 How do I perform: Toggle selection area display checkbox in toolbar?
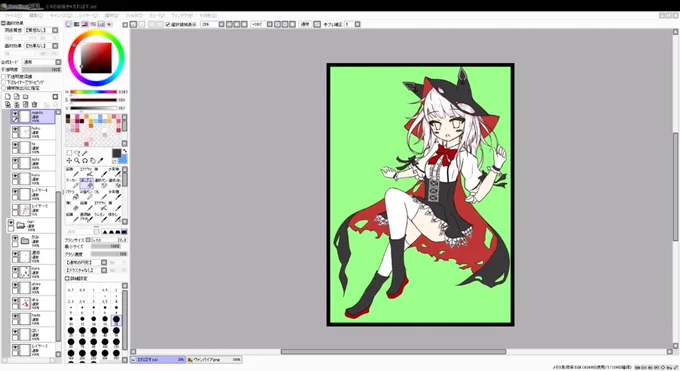click(168, 24)
